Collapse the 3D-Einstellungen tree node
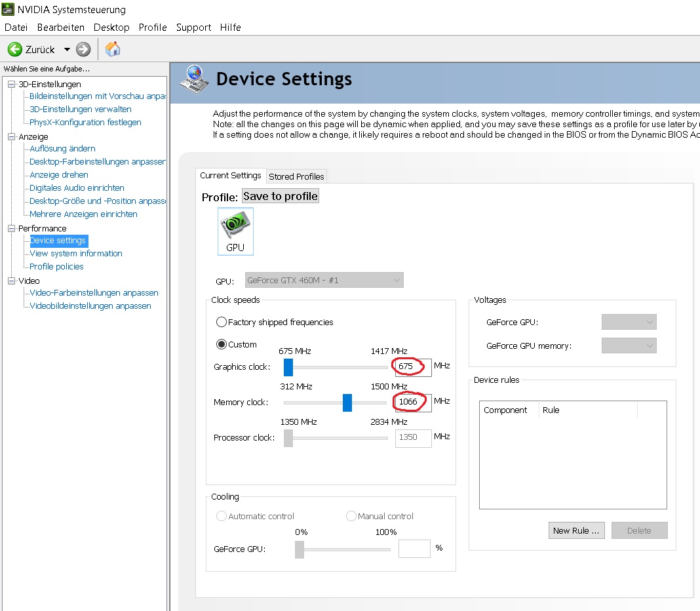700x611 pixels. point(12,84)
